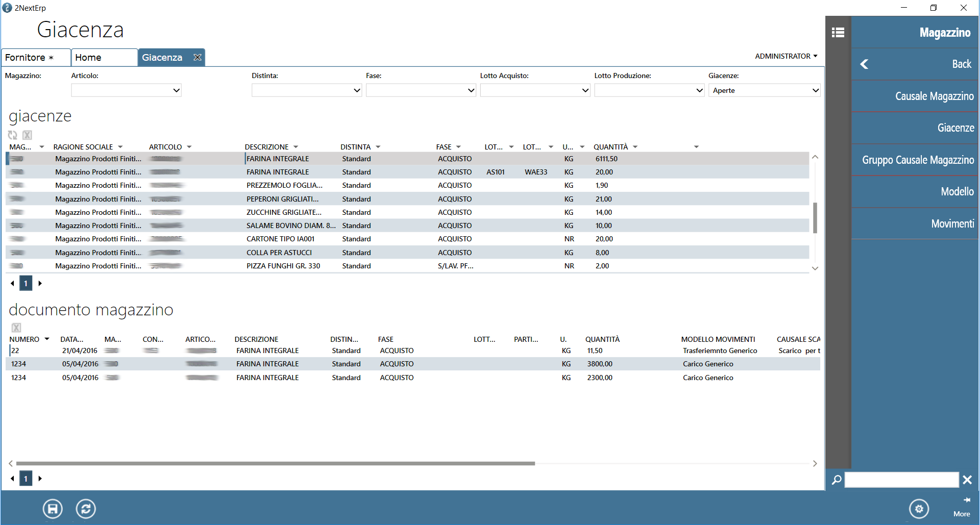Select the Giacenza tab
The height and width of the screenshot is (525, 980).
pos(162,58)
